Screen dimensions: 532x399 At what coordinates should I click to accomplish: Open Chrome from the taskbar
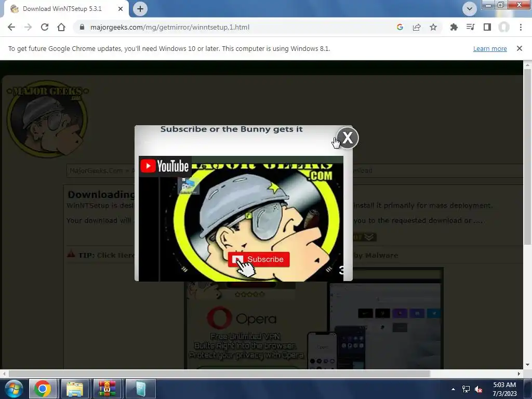(43, 389)
